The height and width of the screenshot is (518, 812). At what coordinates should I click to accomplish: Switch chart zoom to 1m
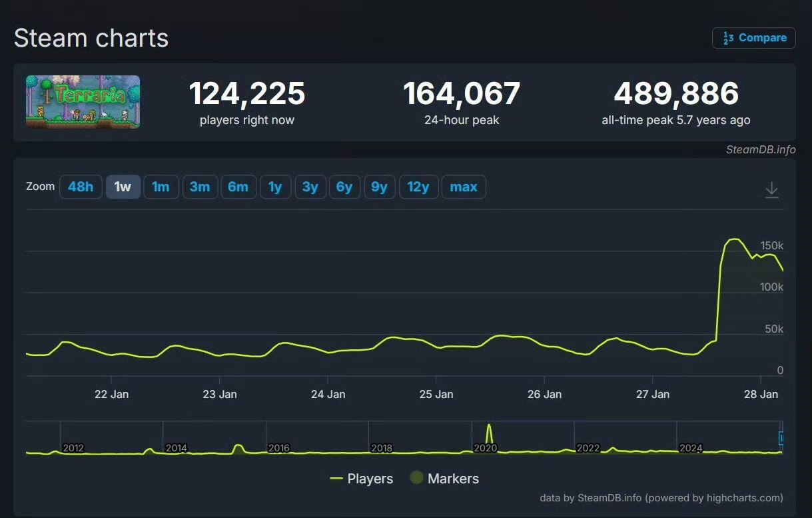coord(161,187)
